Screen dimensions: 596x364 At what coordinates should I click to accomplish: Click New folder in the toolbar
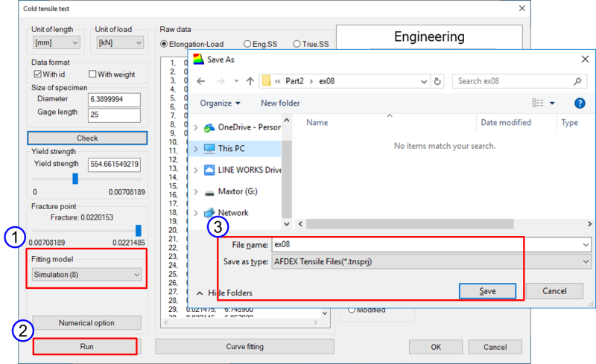(x=280, y=103)
